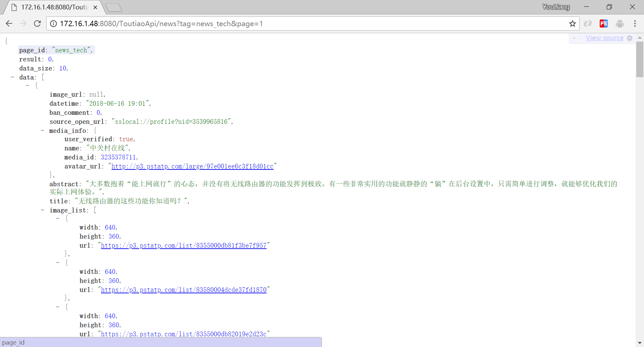
Task: Minimize the browser window
Action: coord(586,7)
